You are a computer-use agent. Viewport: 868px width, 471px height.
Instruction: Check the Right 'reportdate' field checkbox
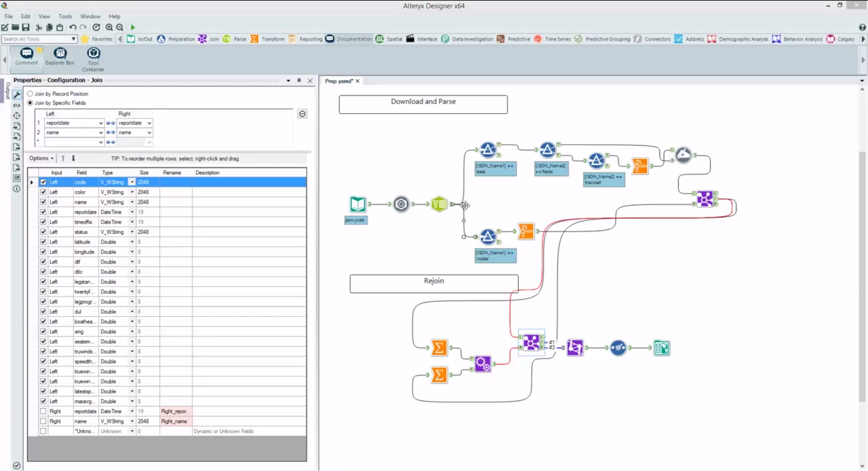[43, 411]
